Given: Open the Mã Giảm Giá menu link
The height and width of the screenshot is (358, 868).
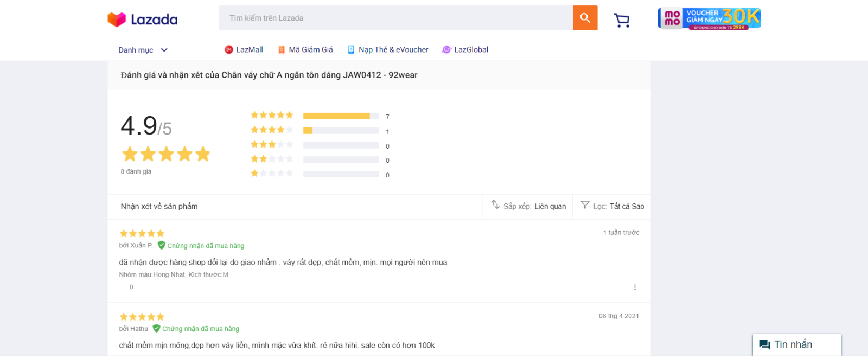Looking at the screenshot, I should (311, 50).
